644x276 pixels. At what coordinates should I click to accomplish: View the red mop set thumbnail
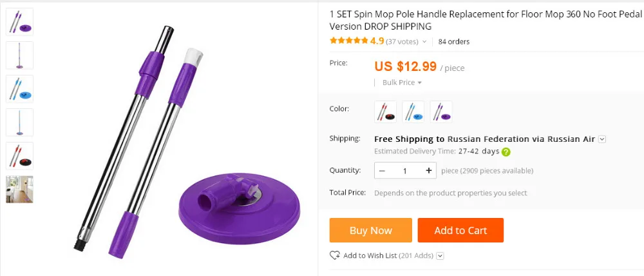(x=19, y=156)
